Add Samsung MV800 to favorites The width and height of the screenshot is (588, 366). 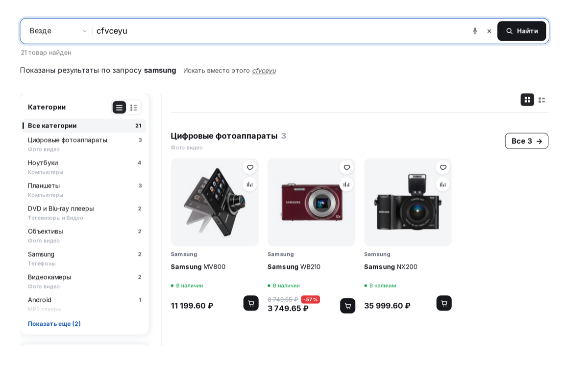(x=250, y=168)
